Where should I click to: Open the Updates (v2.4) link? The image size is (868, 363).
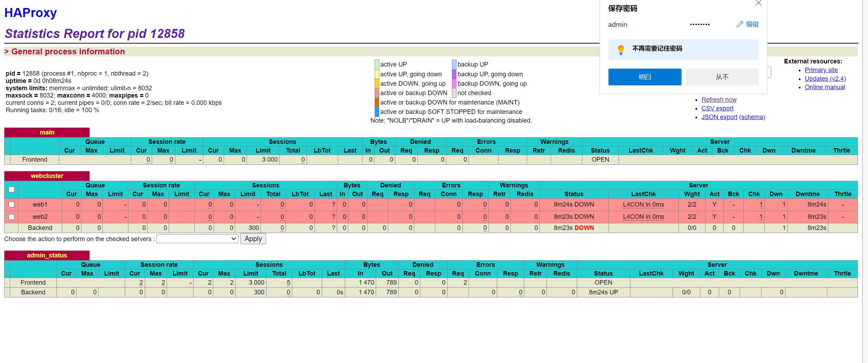click(x=825, y=79)
